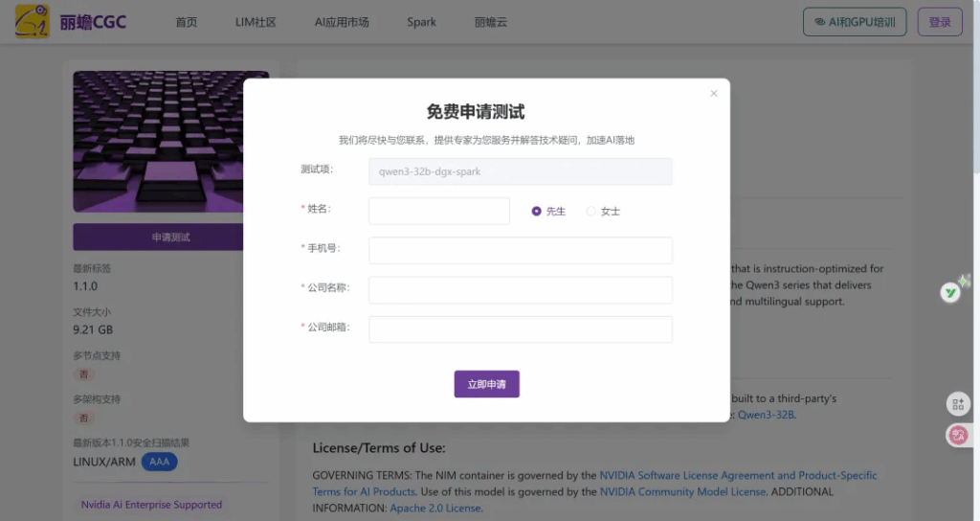This screenshot has width=980, height=521.
Task: Click the 丽蟾CGC toad logo
Action: 32,21
